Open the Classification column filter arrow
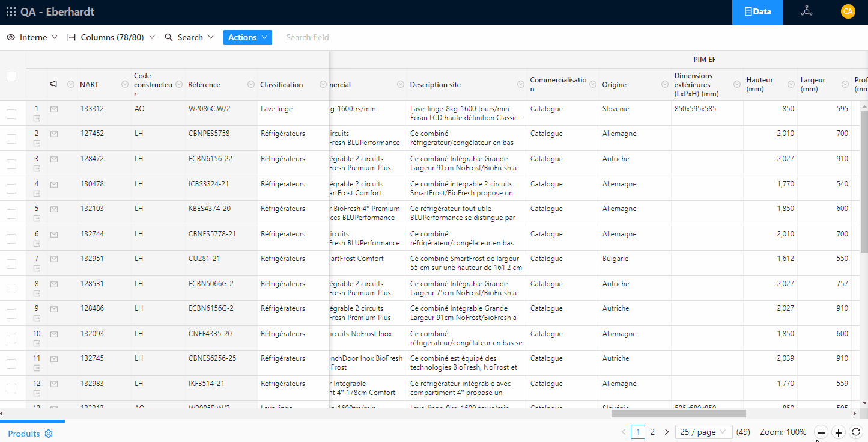Viewport: 868px width, 442px height. 323,84
